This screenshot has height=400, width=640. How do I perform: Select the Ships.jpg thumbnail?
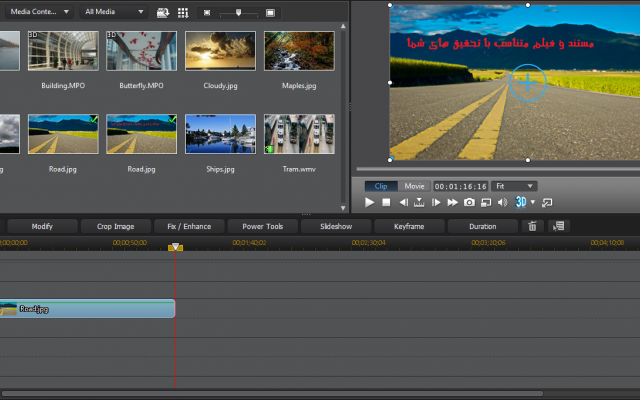(x=220, y=134)
